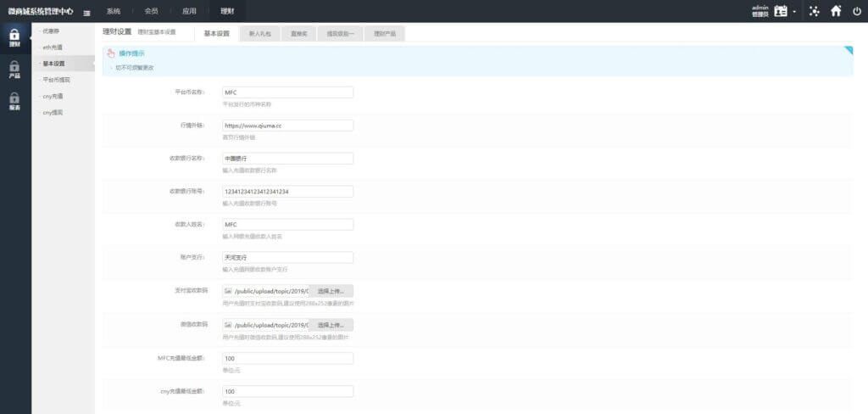The width and height of the screenshot is (868, 414).
Task: Click 选择上传 button for 支付宝收款码
Action: click(x=331, y=291)
